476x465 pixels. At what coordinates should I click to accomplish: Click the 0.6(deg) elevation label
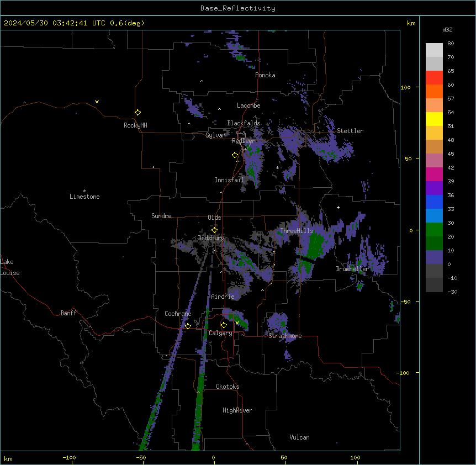point(127,23)
